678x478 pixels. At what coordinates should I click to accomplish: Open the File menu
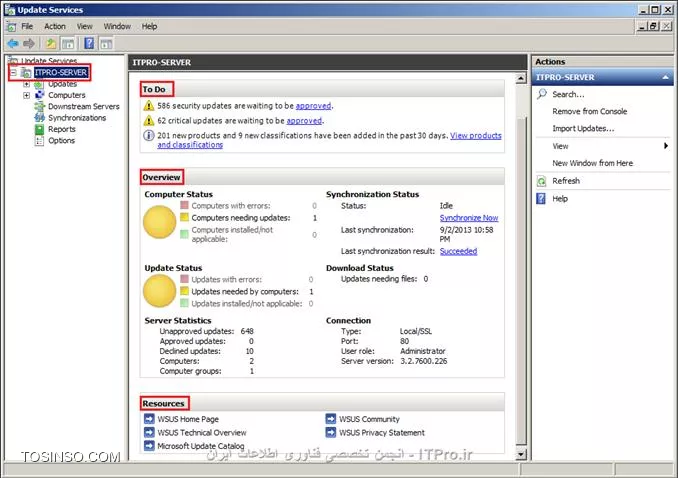coord(27,26)
